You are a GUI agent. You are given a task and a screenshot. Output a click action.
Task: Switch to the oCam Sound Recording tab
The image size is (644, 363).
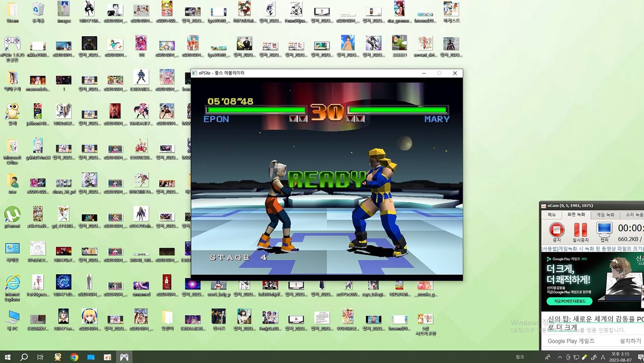point(633,215)
